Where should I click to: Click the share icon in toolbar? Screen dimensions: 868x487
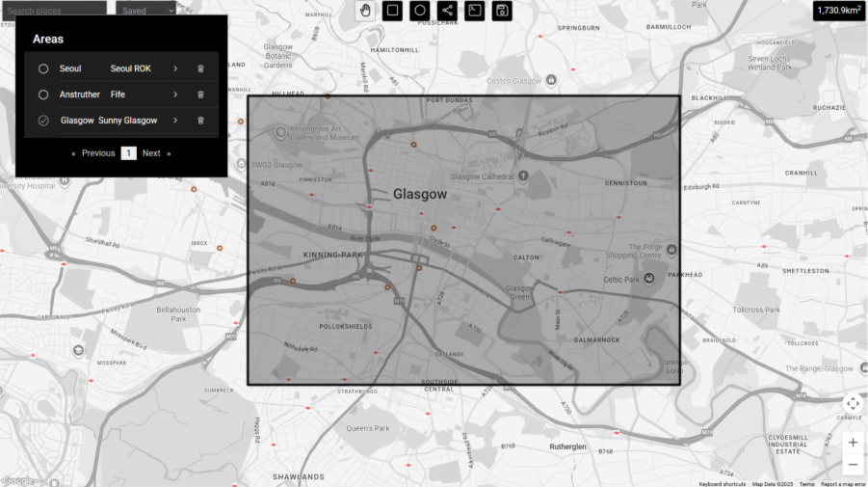447,11
